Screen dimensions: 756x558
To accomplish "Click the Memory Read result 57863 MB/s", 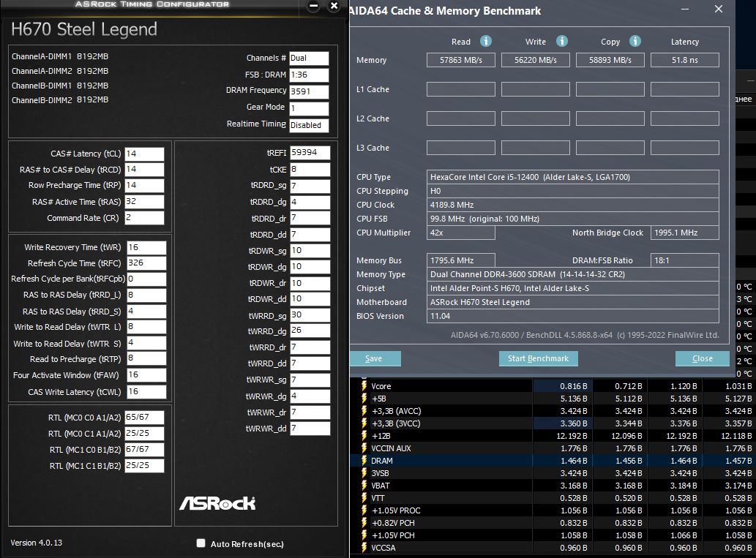I will pos(461,60).
